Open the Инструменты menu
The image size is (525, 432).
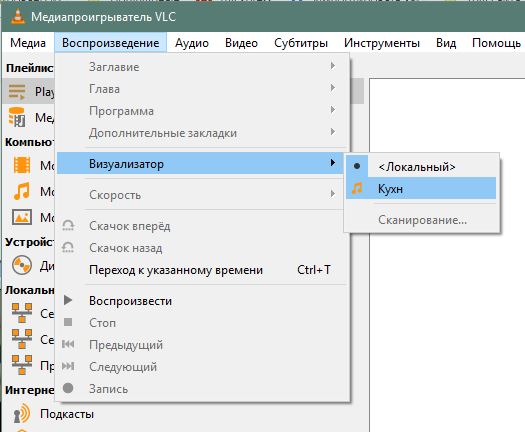pos(382,43)
